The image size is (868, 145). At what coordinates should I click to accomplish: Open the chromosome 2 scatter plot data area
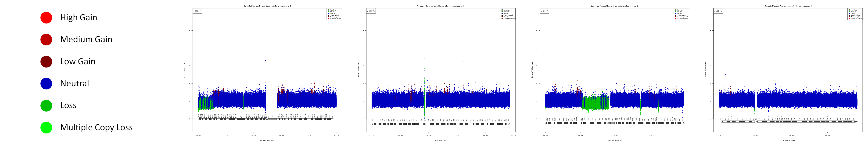pyautogui.click(x=441, y=70)
